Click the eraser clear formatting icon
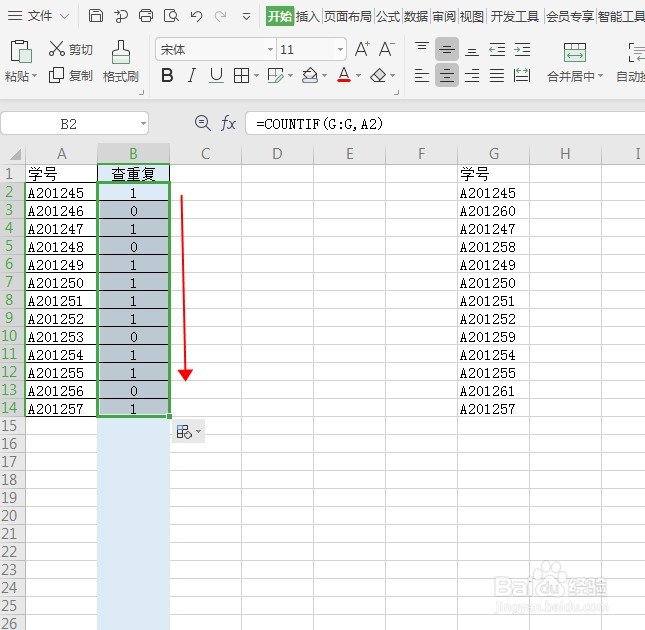Screen dimensions: 645x630 point(378,76)
